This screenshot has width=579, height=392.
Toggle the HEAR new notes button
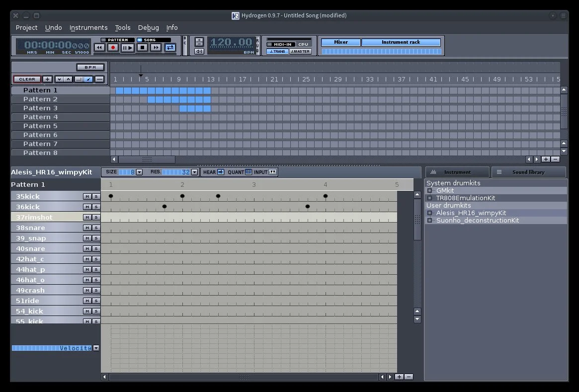coord(221,172)
